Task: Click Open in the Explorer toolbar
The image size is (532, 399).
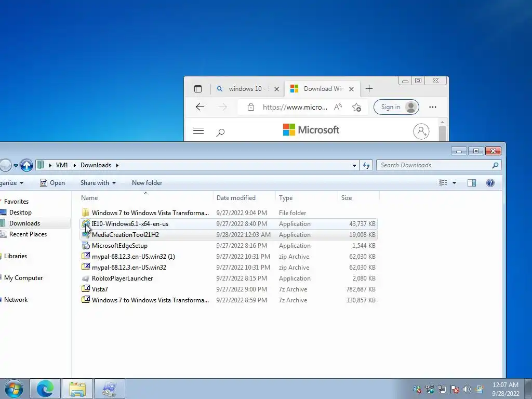Action: [x=52, y=183]
